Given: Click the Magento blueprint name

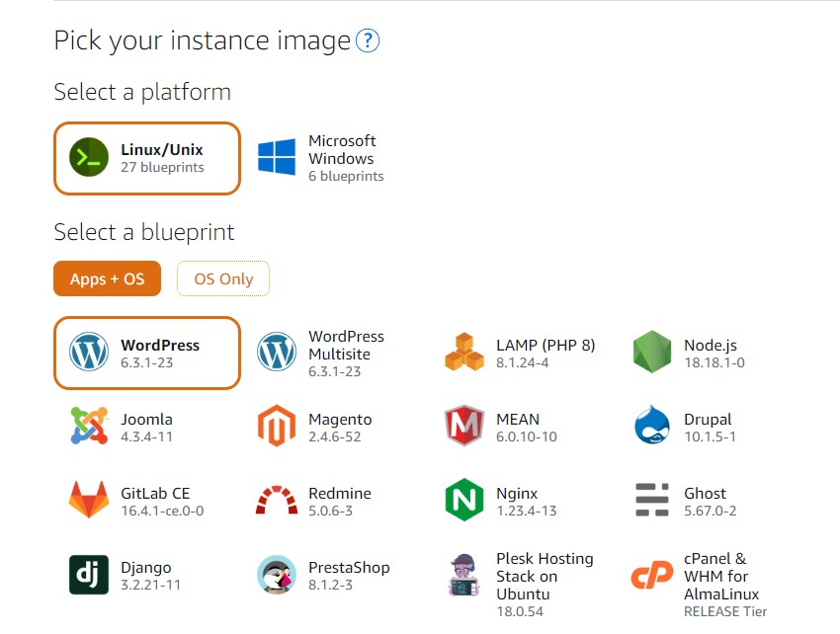Looking at the screenshot, I should point(340,420).
